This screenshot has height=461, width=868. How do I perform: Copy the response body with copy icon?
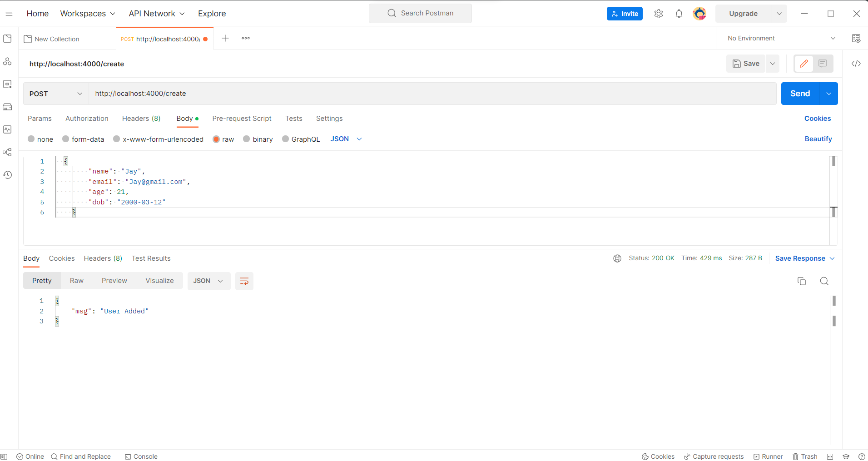tap(801, 281)
